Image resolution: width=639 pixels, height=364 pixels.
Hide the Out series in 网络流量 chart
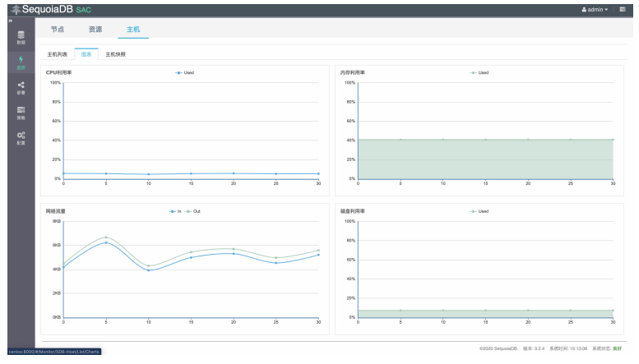(192, 211)
